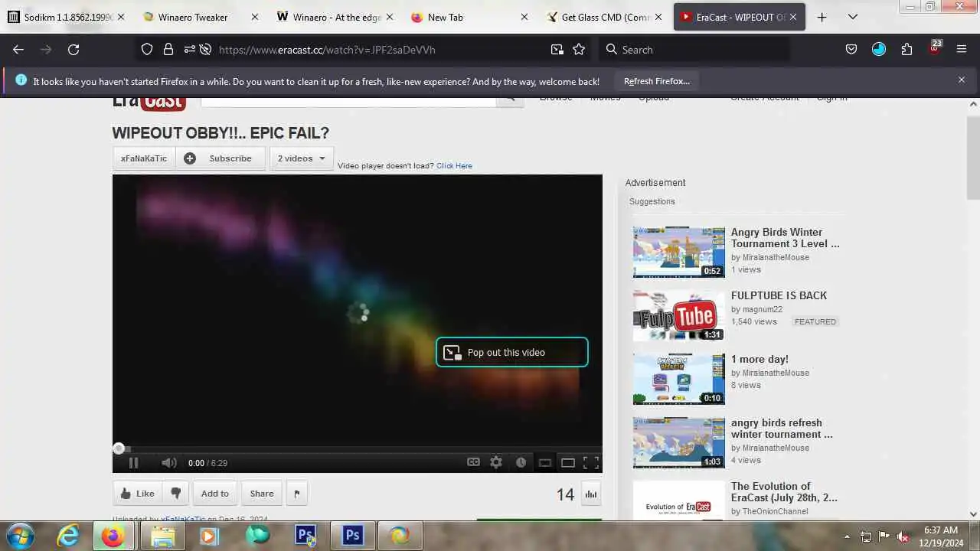
Task: Click Refresh Firefox... button
Action: (x=656, y=81)
